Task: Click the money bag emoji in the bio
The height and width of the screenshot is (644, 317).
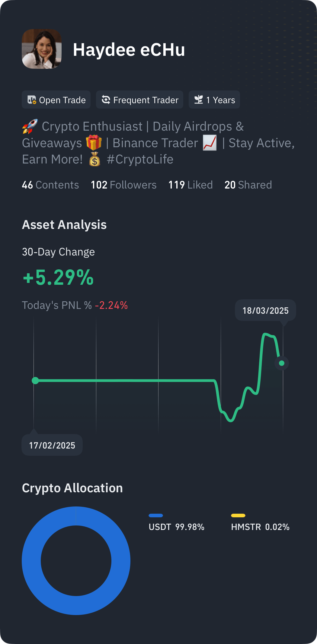Action: (95, 159)
